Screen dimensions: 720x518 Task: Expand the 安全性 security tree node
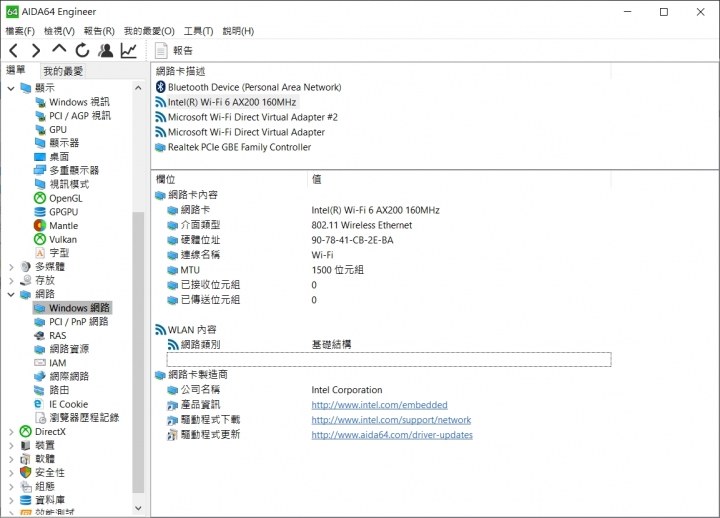(x=11, y=473)
